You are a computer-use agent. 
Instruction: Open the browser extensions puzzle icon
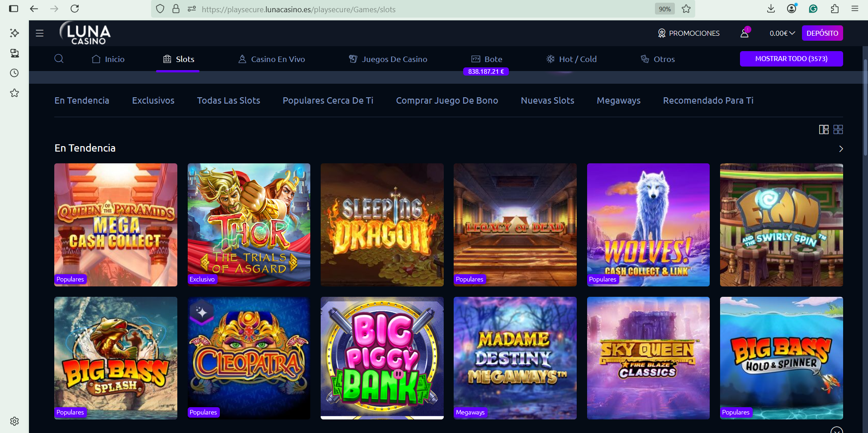click(x=835, y=9)
